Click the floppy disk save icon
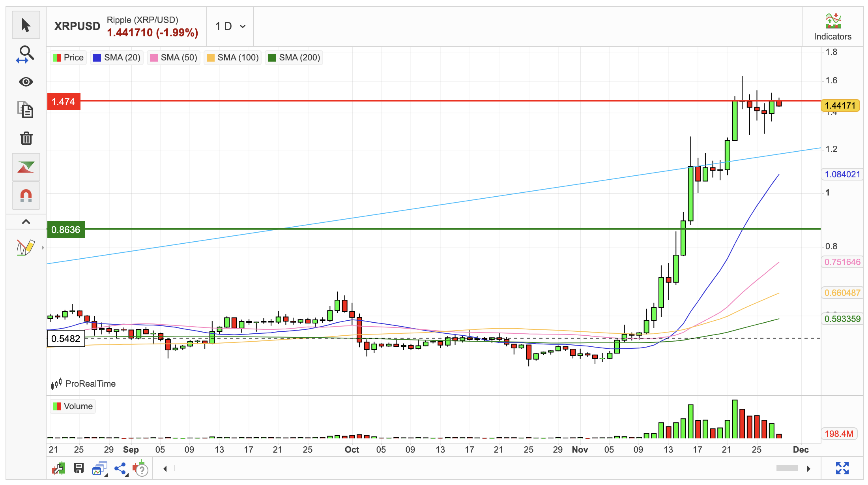This screenshot has width=868, height=485. [79, 468]
